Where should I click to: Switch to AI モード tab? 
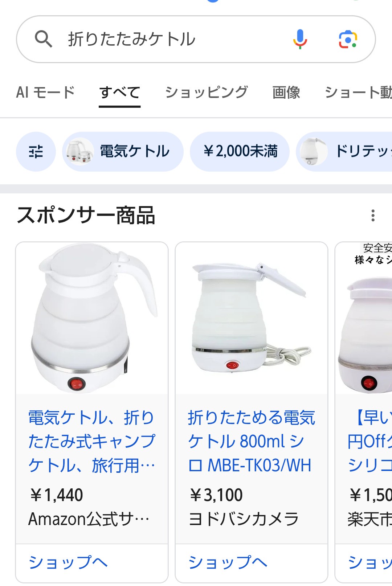point(46,92)
